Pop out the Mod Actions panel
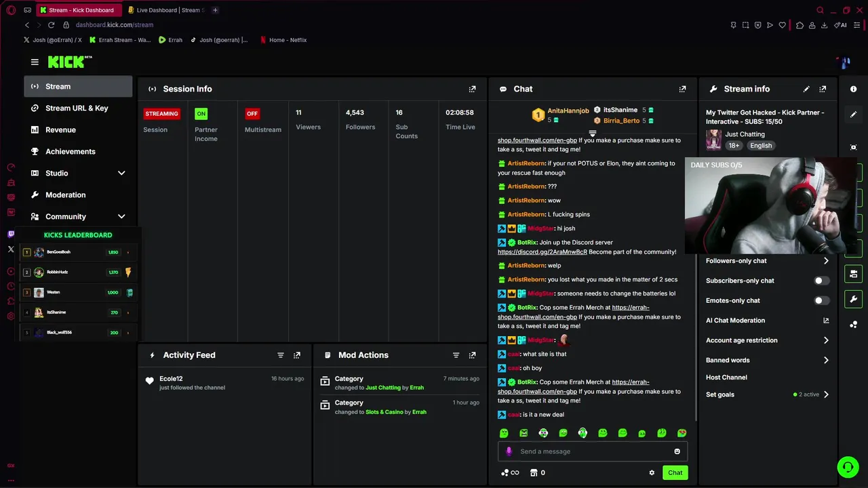The image size is (868, 488). (472, 355)
